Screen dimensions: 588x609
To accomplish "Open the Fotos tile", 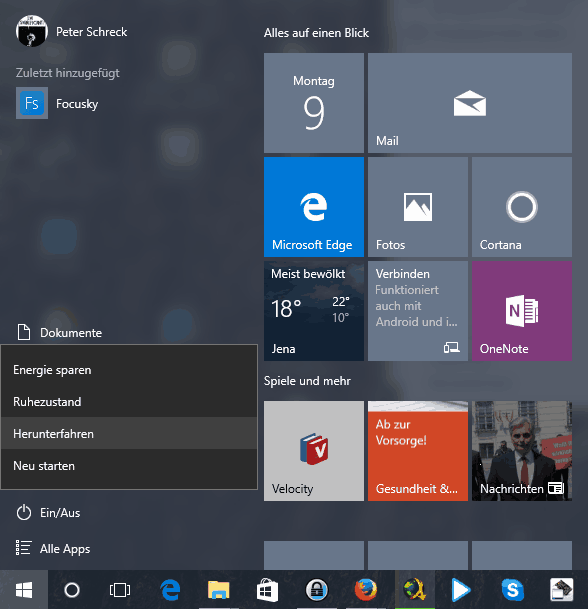I will [x=418, y=207].
